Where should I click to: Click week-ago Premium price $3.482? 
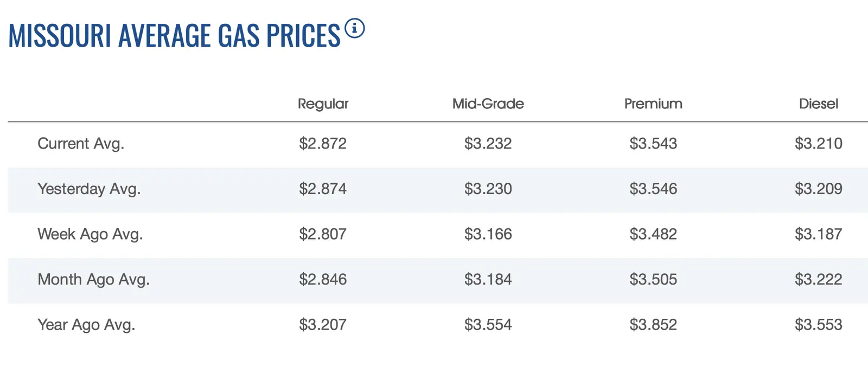pos(653,234)
